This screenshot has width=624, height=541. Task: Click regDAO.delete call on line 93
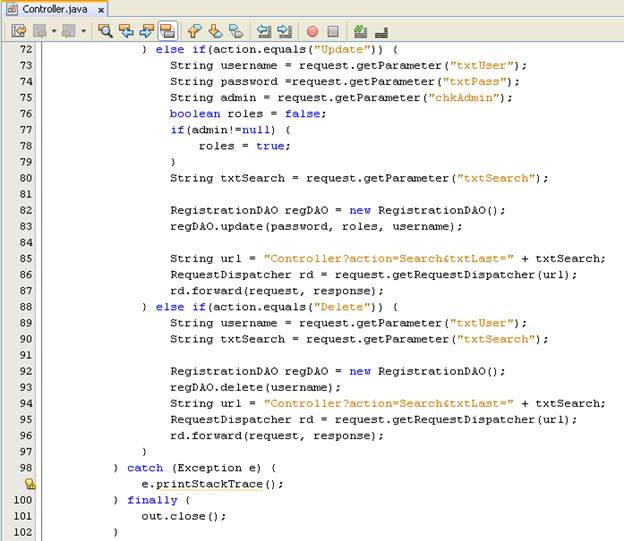(255, 387)
